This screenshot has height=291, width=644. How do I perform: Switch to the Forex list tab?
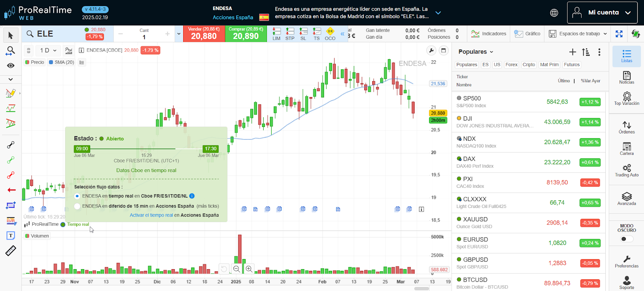point(511,64)
